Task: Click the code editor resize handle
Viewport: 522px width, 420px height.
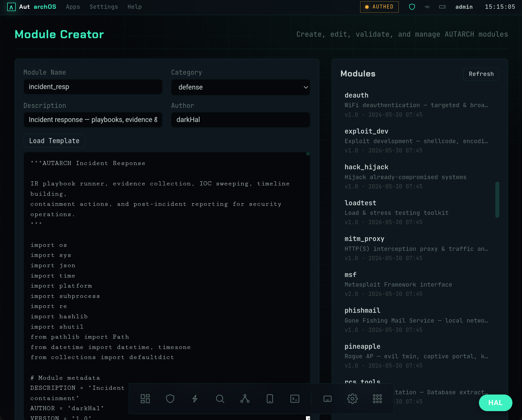Action: coord(308,418)
